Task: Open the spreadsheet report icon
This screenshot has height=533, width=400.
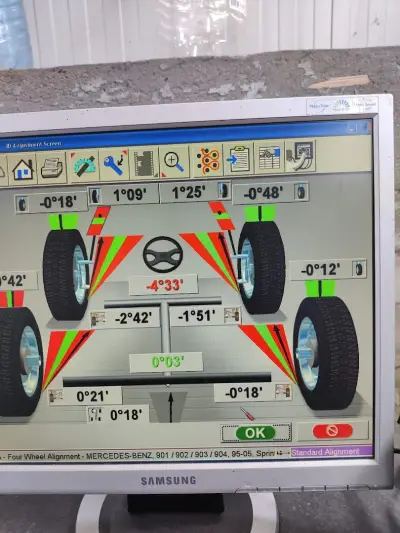Action: click(269, 157)
